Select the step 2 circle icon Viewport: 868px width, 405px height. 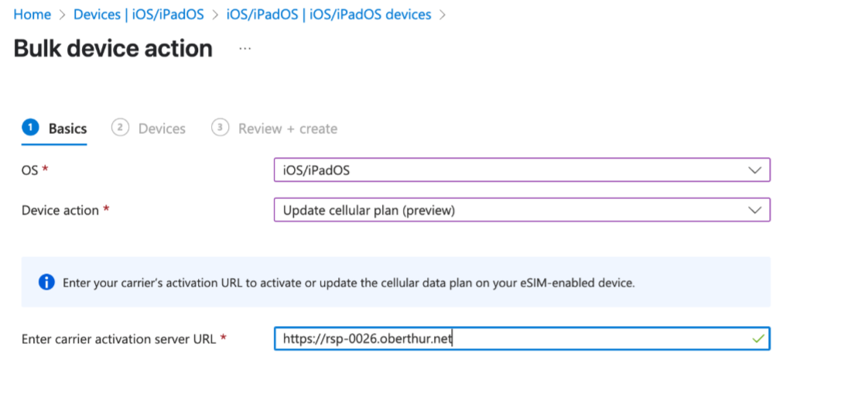[120, 128]
